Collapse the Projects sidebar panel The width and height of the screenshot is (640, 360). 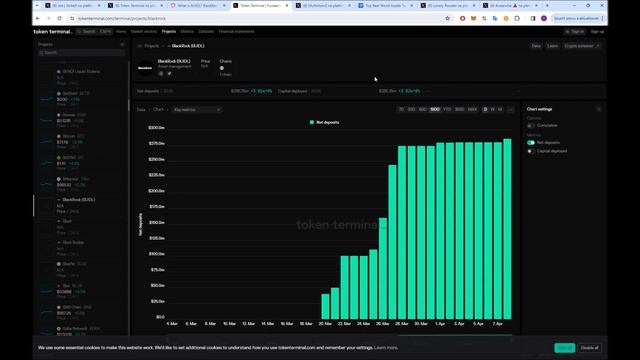click(x=122, y=44)
